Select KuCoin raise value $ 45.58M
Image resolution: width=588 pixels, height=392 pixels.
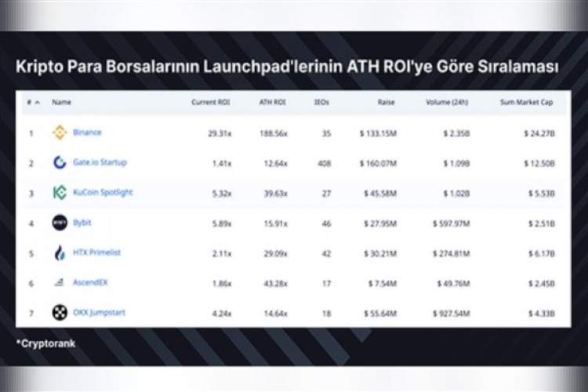click(x=380, y=194)
